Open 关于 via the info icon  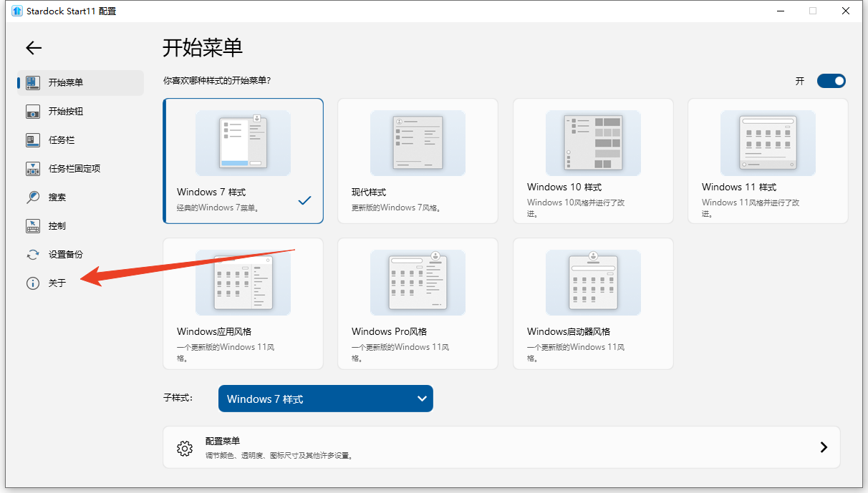point(32,283)
